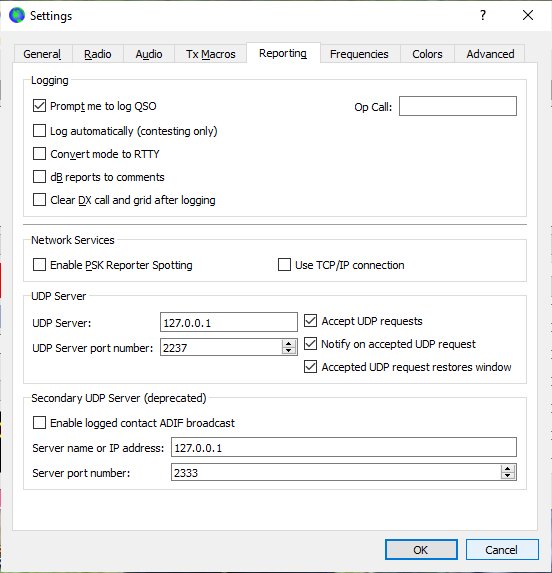
Task: Focus the Op Call text field
Action: point(458,106)
